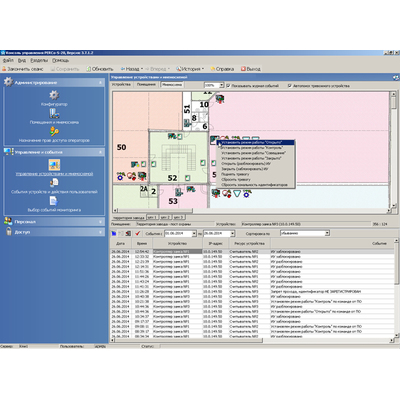The image size is (400, 400).
Task: Select the цех 1 map tab
Action: click(153, 217)
